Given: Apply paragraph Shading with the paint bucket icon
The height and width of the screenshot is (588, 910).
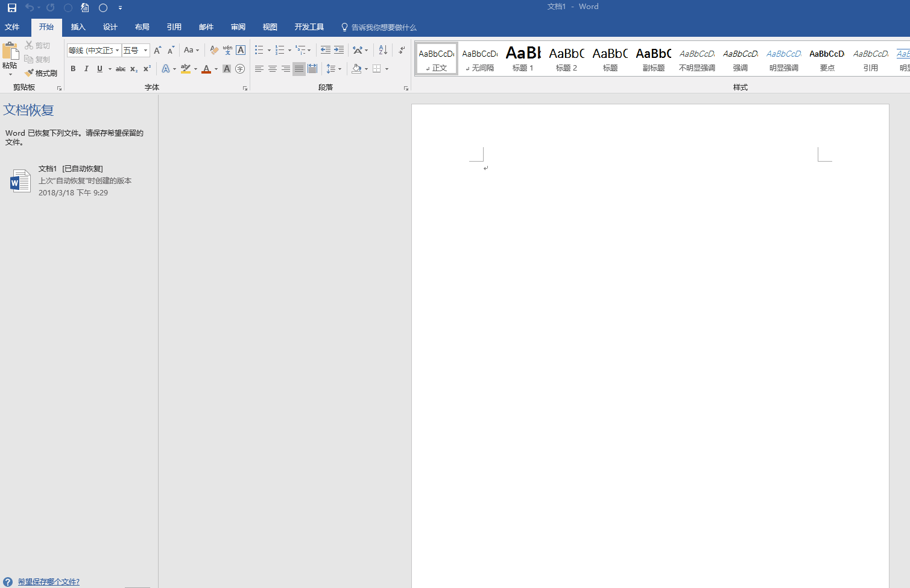Looking at the screenshot, I should 357,69.
